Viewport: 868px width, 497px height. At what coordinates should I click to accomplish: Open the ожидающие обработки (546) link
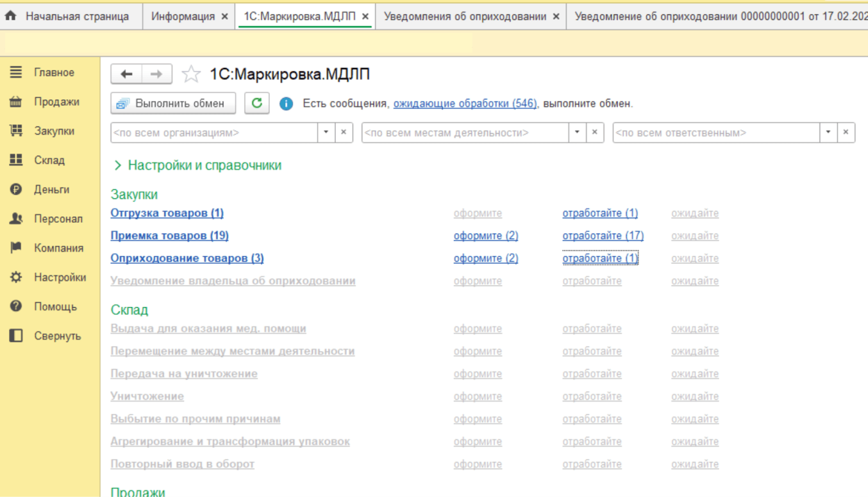tap(465, 103)
